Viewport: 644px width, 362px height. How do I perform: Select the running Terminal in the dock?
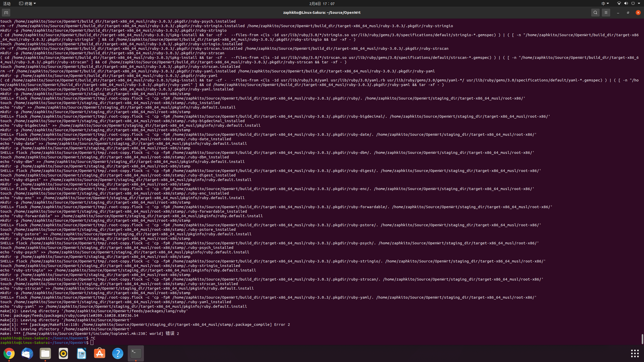[x=135, y=353]
